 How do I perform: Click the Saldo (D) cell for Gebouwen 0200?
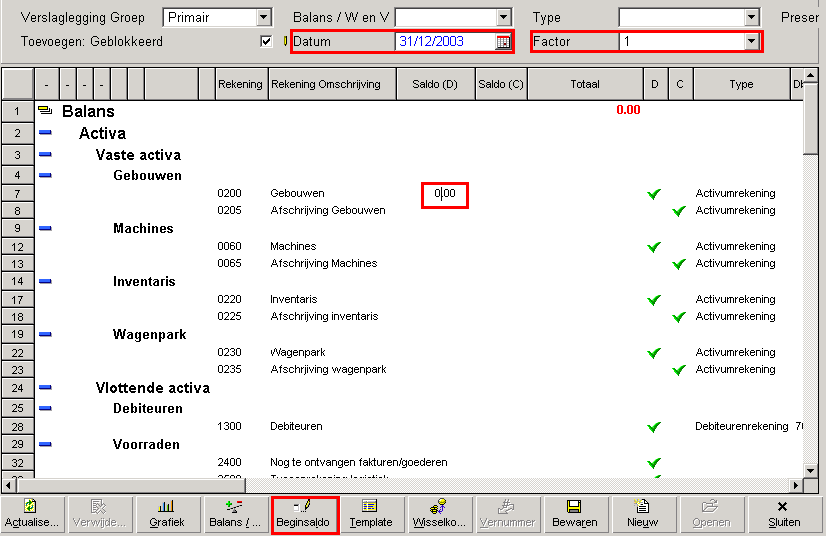click(445, 194)
